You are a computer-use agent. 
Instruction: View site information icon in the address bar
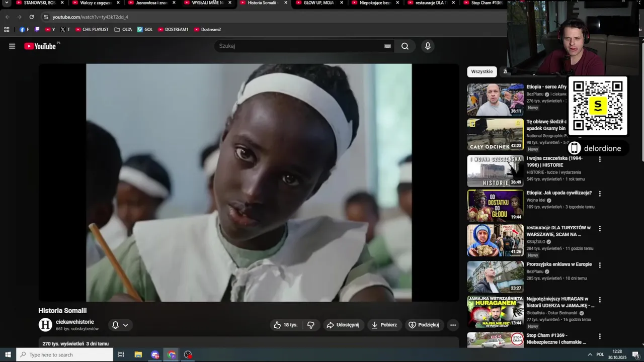point(46,17)
